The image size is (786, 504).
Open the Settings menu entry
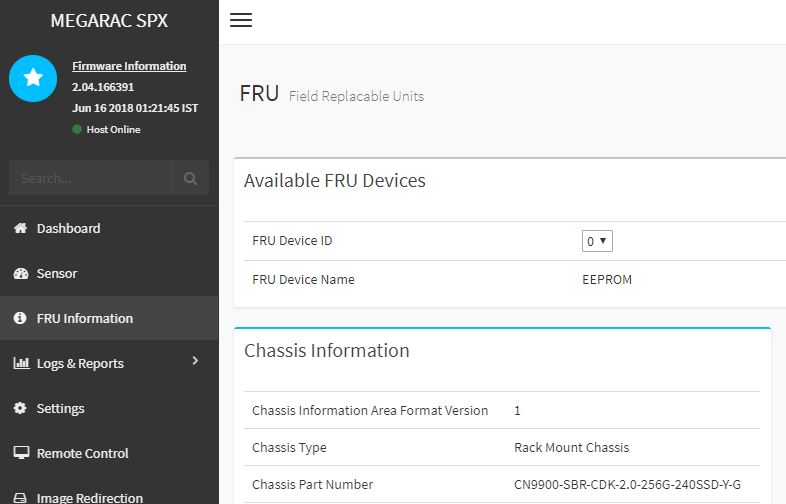pyautogui.click(x=60, y=408)
